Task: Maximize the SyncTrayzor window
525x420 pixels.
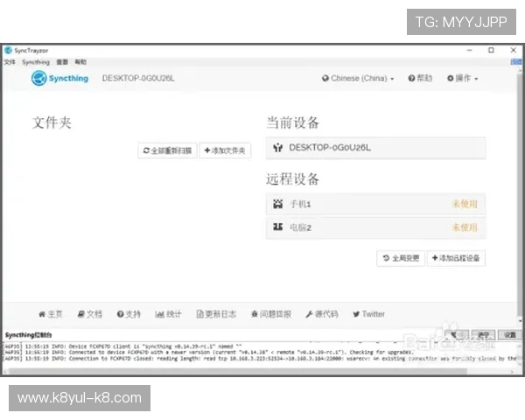Action: click(x=491, y=50)
